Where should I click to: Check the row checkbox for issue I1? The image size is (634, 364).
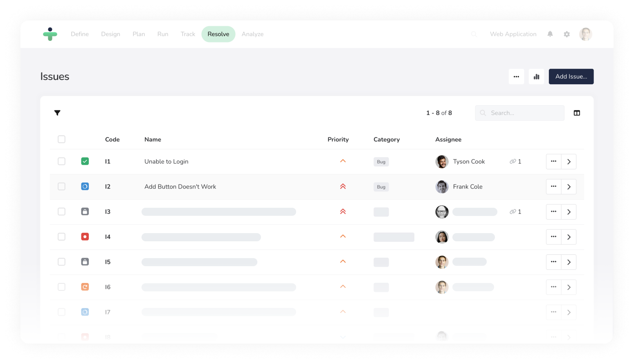[x=61, y=161]
